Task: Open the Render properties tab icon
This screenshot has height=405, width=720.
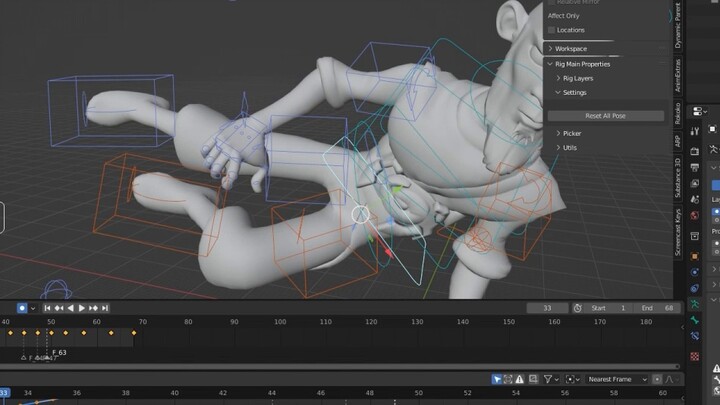Action: 695,152
